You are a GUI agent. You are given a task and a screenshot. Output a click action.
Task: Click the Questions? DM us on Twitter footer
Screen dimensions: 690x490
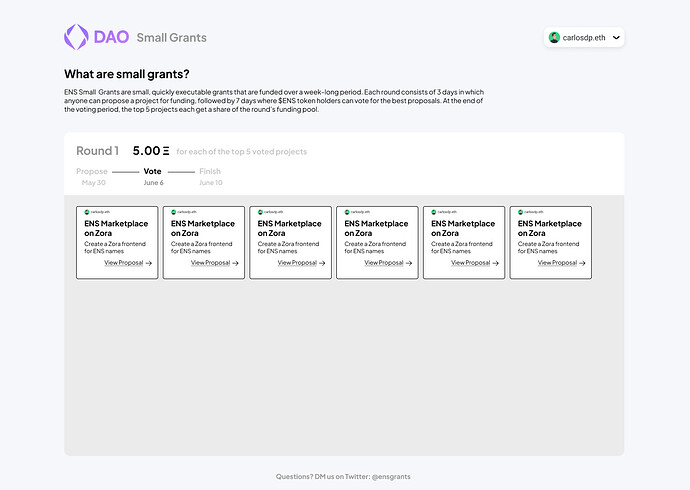[343, 476]
